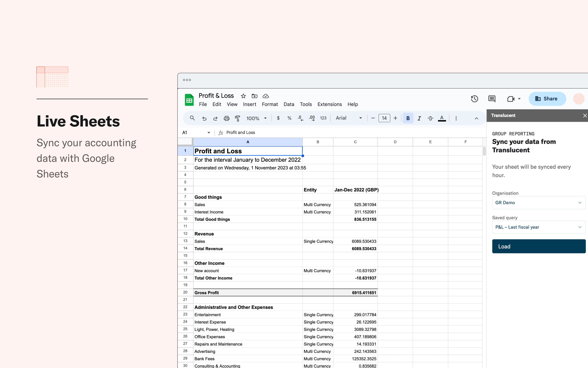
Task: Click the Profit & Loss document title
Action: pos(216,96)
